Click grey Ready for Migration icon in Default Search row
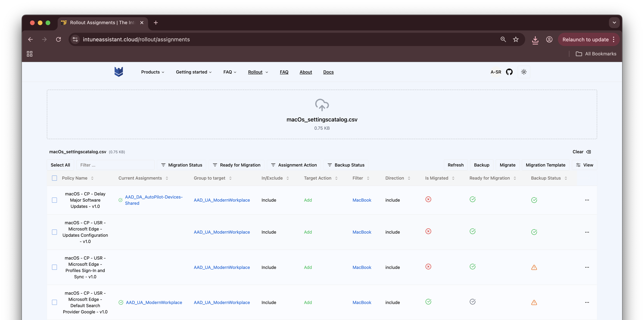 (x=473, y=302)
